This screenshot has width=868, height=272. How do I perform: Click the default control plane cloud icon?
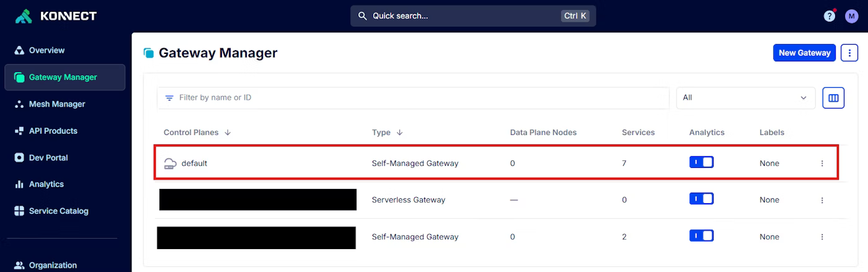170,164
